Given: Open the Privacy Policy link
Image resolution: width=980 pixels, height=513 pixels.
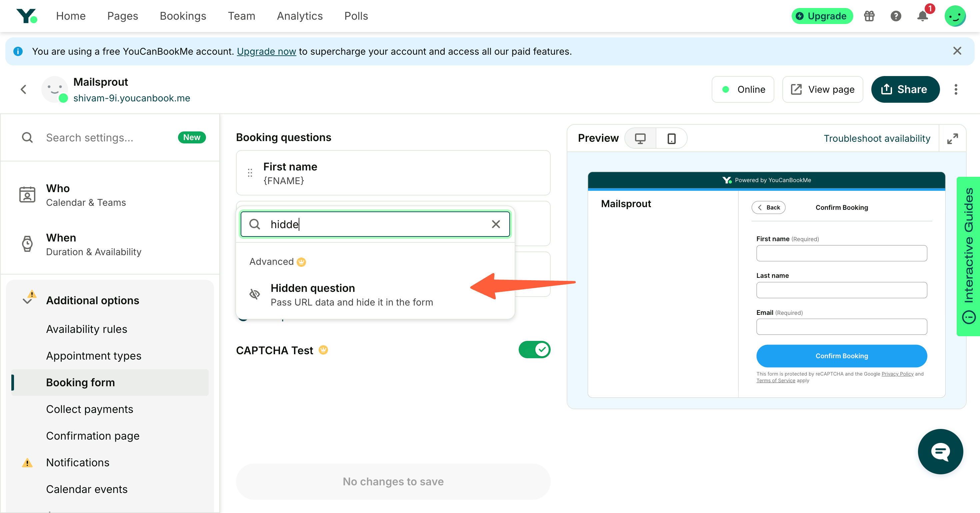Looking at the screenshot, I should pos(897,374).
